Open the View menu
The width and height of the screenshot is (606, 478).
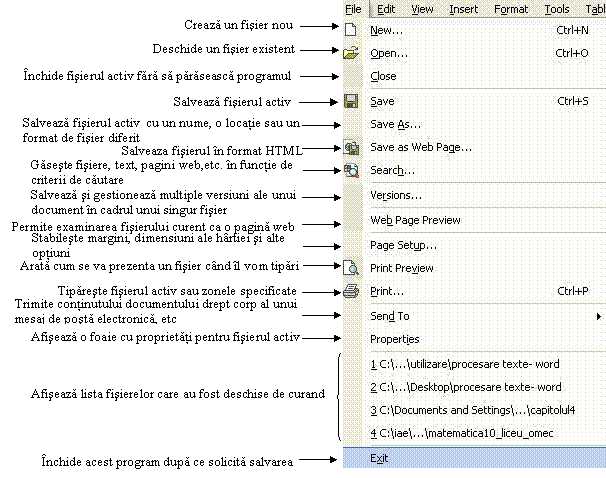click(422, 9)
